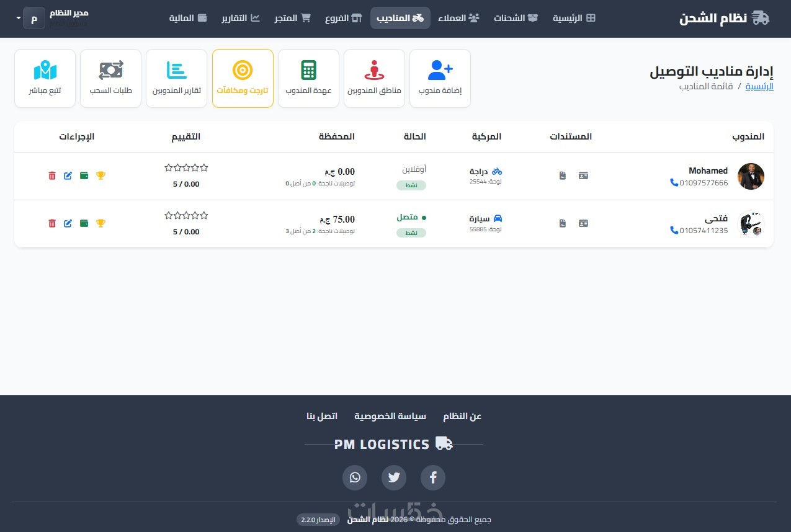Screen dimensions: 791x532
Task: Click the edit pencil icon for Mohamed
Action: pyautogui.click(x=68, y=175)
